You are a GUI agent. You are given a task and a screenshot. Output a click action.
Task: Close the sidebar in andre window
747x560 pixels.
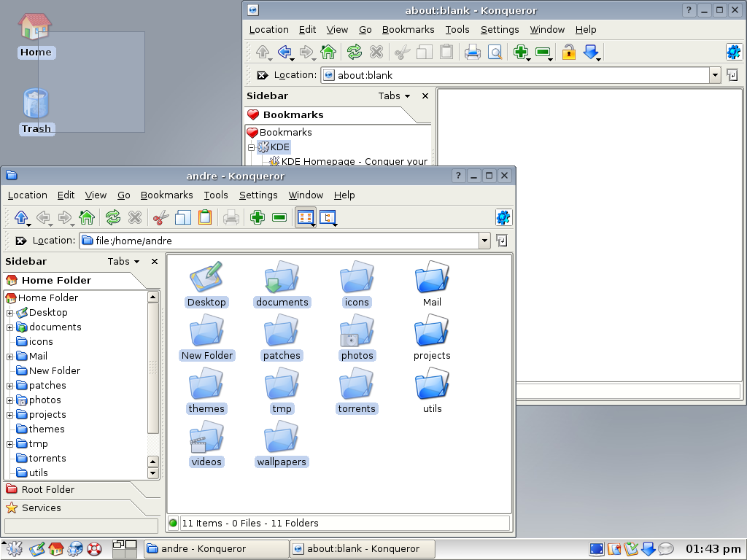click(x=155, y=262)
